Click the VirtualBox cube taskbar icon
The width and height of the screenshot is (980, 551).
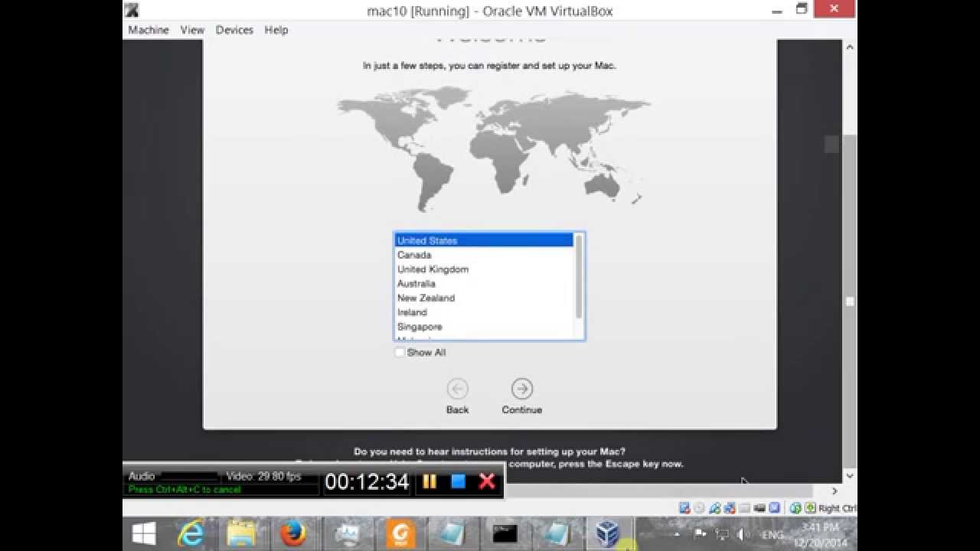[608, 533]
